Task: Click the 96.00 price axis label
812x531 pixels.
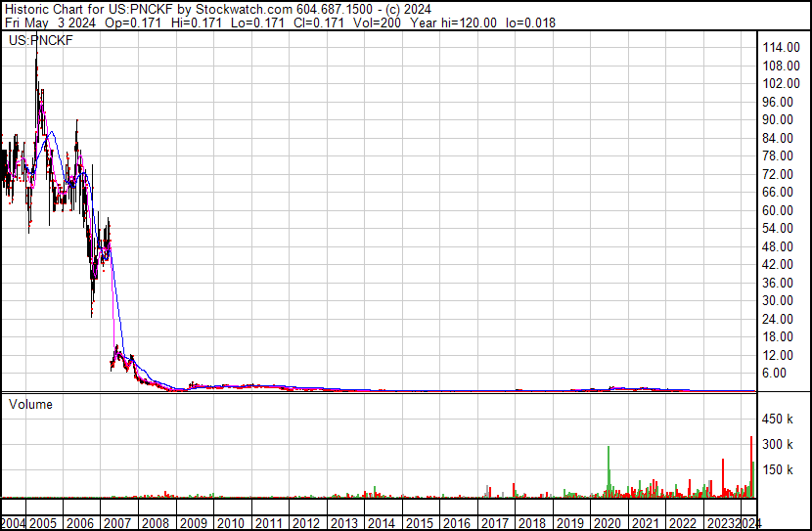Action: click(x=778, y=102)
